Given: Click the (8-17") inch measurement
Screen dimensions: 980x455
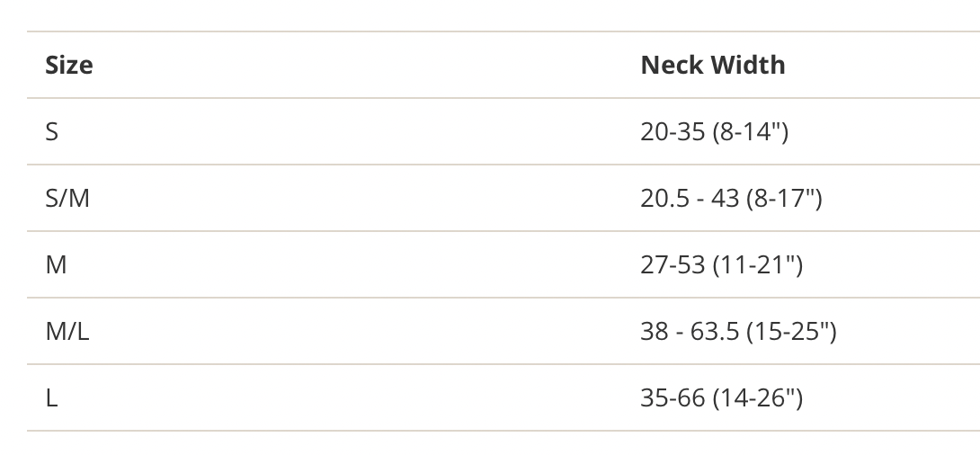Looking at the screenshot, I should [784, 199].
